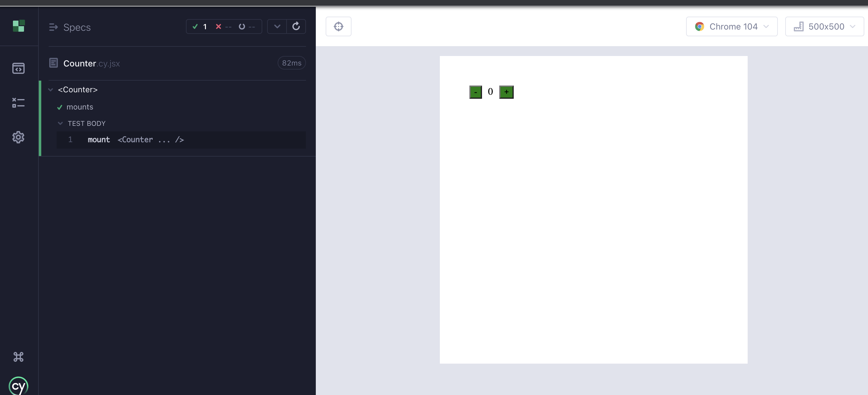This screenshot has height=395, width=868.
Task: Click the mounts test result item
Action: click(79, 106)
